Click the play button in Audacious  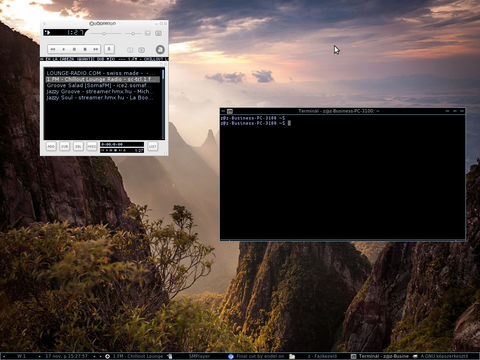(x=63, y=49)
